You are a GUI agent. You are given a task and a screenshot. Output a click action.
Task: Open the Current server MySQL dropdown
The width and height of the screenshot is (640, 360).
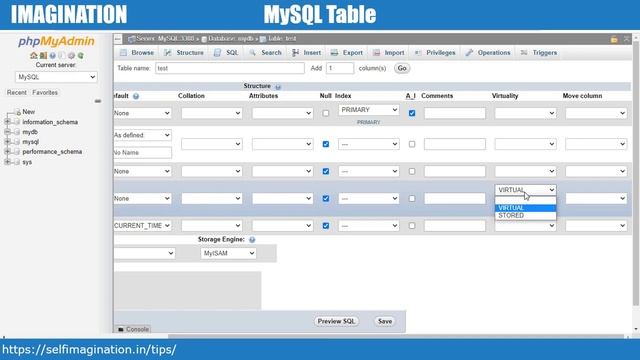[56, 77]
